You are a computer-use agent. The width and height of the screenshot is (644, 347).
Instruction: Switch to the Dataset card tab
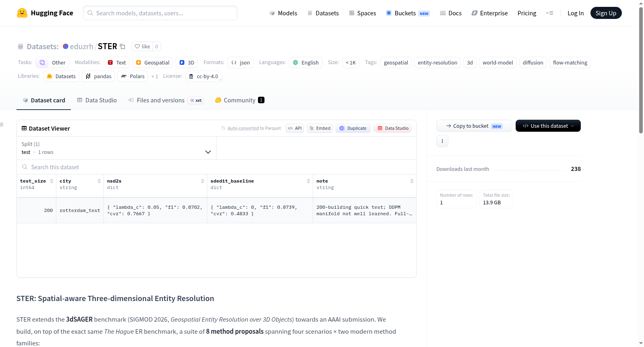tap(43, 100)
